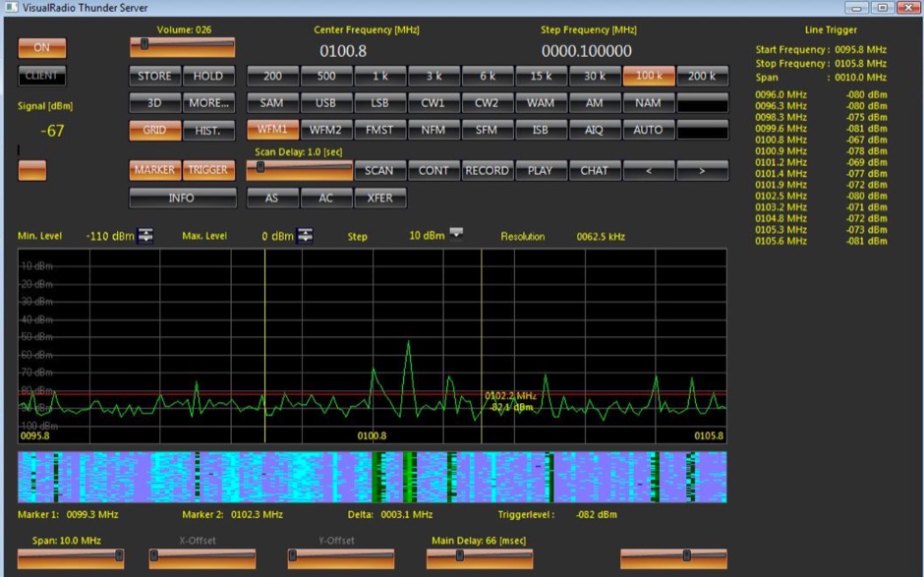Select AIQ mode

click(x=595, y=130)
